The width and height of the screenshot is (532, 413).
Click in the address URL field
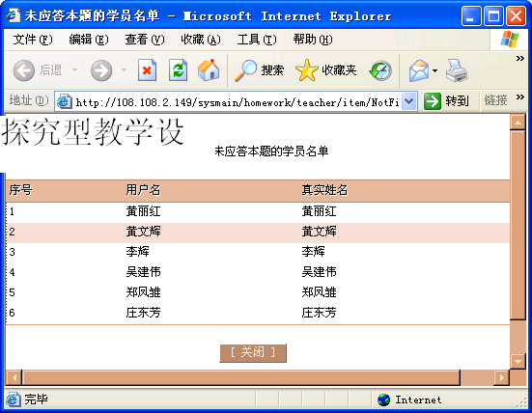coord(237,101)
